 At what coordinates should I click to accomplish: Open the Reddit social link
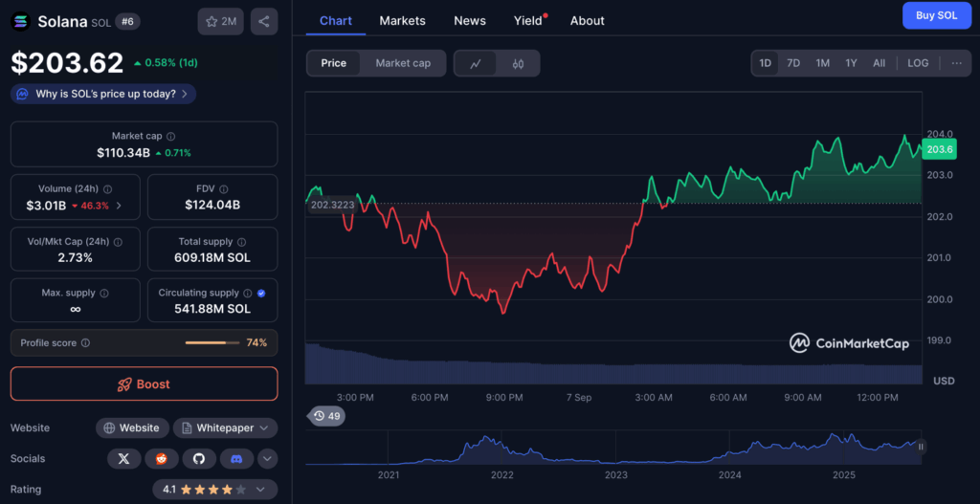[x=162, y=459]
